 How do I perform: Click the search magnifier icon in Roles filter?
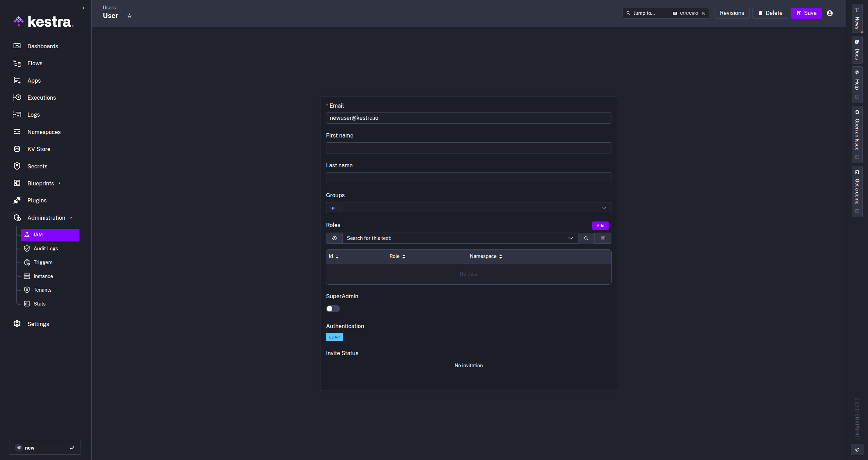point(586,238)
